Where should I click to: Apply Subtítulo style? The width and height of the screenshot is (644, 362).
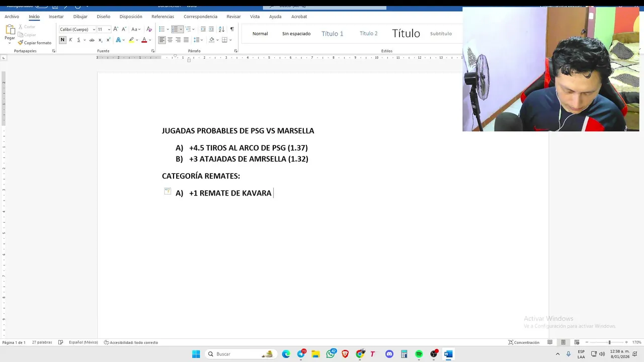[441, 34]
